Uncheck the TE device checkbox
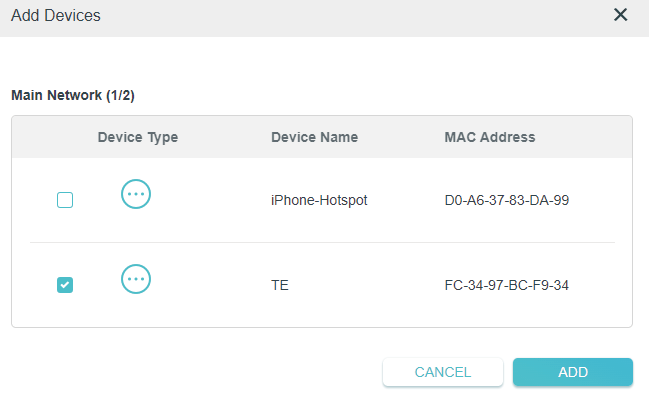The height and width of the screenshot is (408, 649). (65, 285)
